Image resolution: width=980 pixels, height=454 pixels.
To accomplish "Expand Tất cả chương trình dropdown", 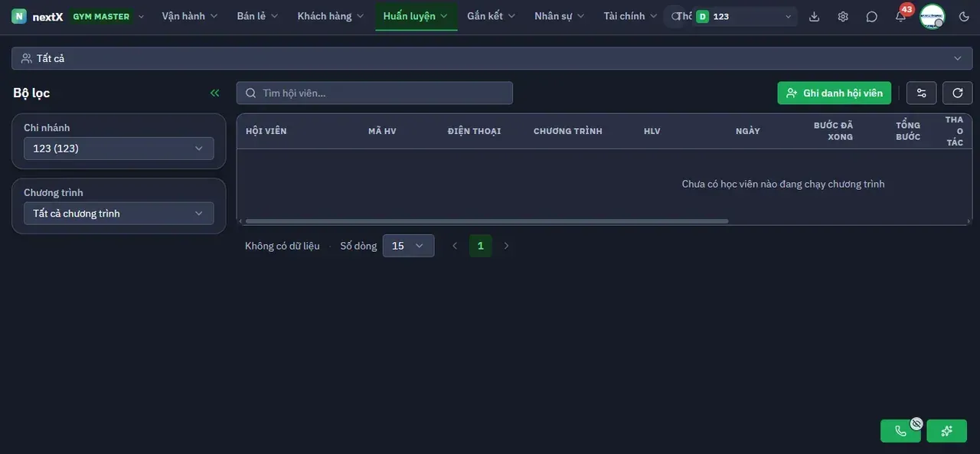I will point(119,214).
